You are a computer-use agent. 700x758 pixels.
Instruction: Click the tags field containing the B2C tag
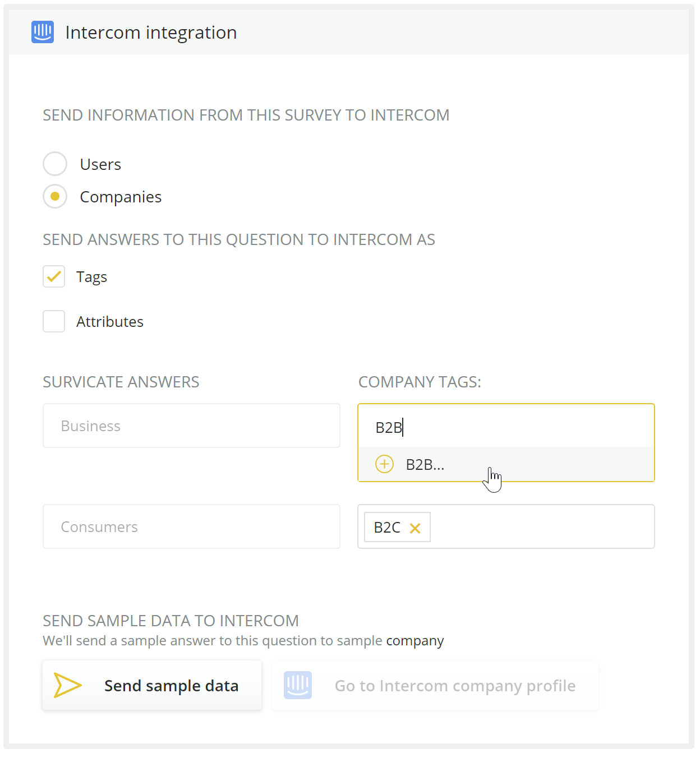pyautogui.click(x=506, y=526)
